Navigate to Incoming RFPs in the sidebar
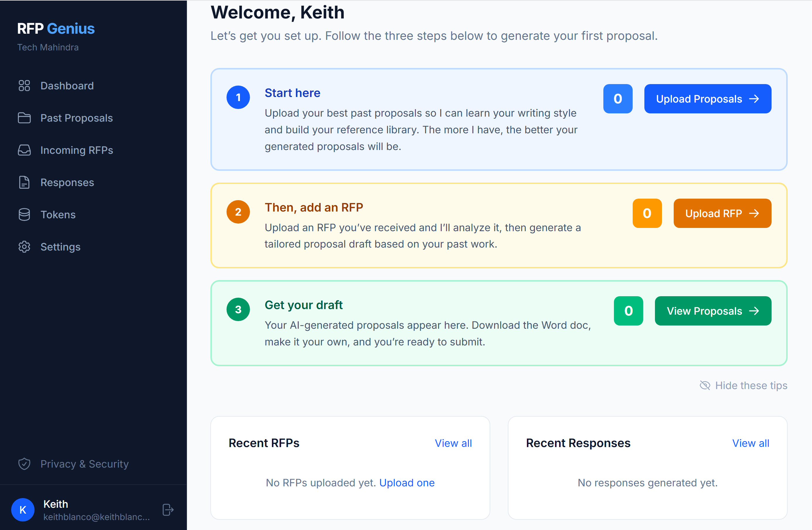 pos(76,150)
